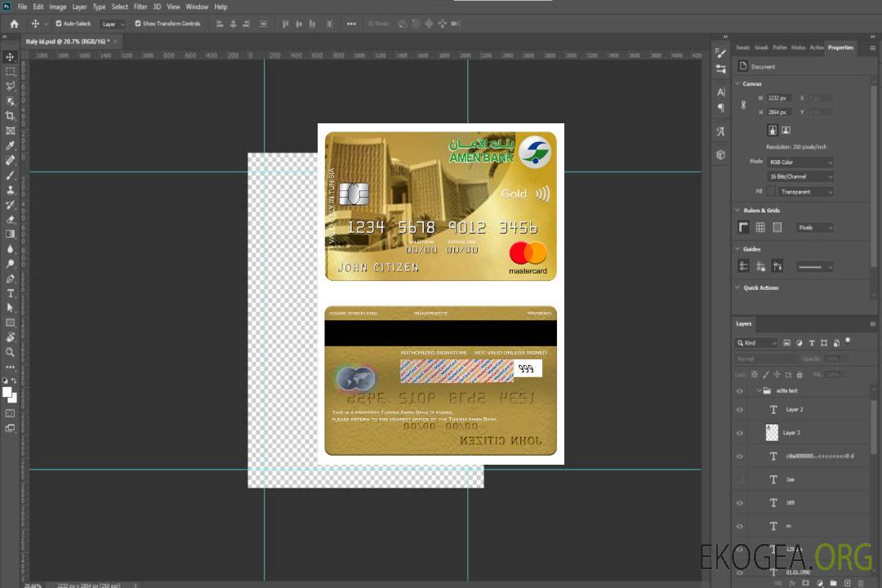Select the Zoom tool
882x588 pixels.
10,352
